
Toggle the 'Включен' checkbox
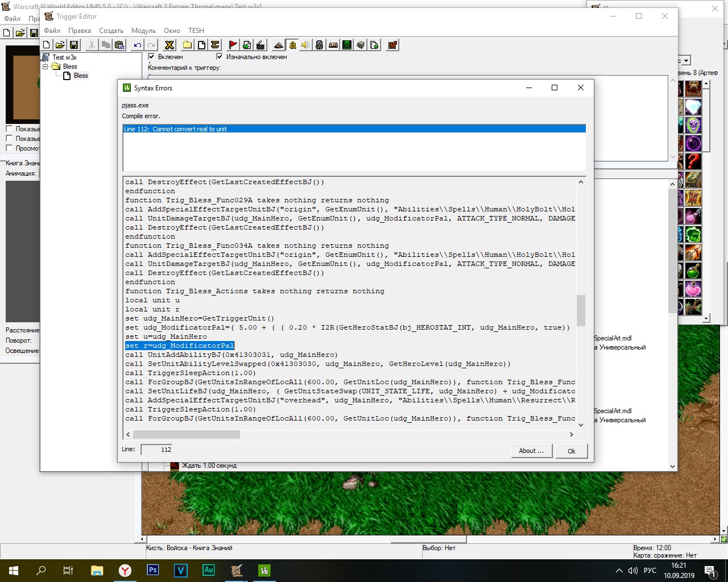(151, 57)
